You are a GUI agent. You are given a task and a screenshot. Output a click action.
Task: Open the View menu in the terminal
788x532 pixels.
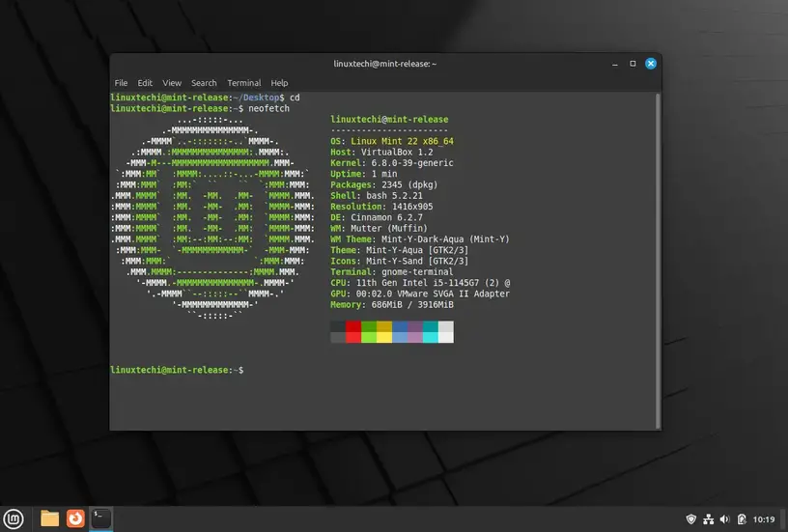(171, 83)
